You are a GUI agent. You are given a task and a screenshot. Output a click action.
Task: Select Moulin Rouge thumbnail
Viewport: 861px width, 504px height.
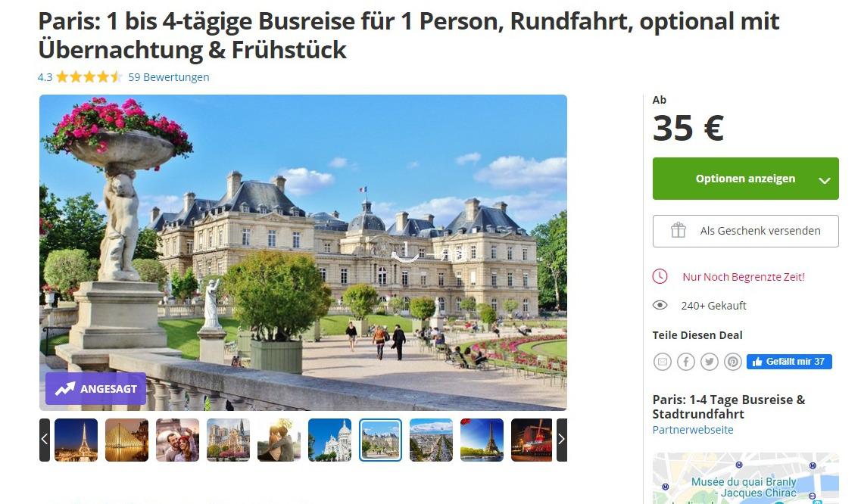(x=532, y=440)
